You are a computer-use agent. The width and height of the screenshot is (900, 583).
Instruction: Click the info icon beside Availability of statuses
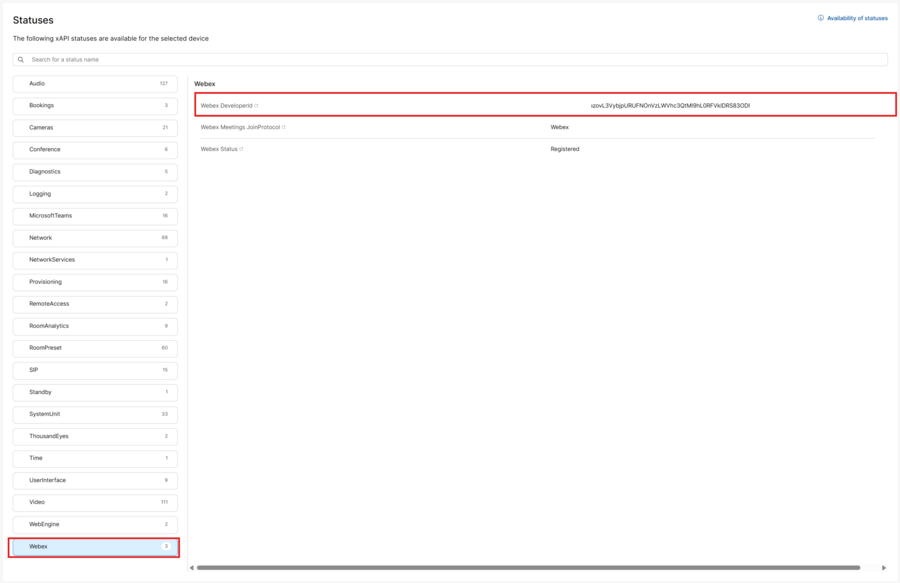pos(821,18)
